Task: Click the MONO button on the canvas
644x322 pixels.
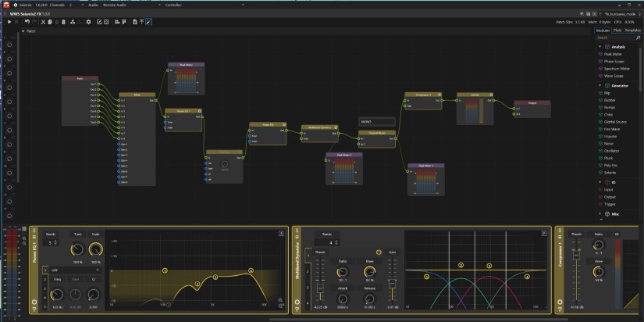Action: (376, 122)
